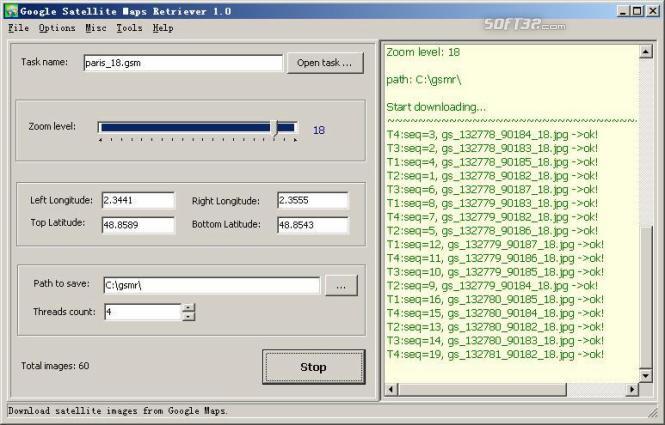Open the File menu
665x425 pixels.
[x=19, y=28]
